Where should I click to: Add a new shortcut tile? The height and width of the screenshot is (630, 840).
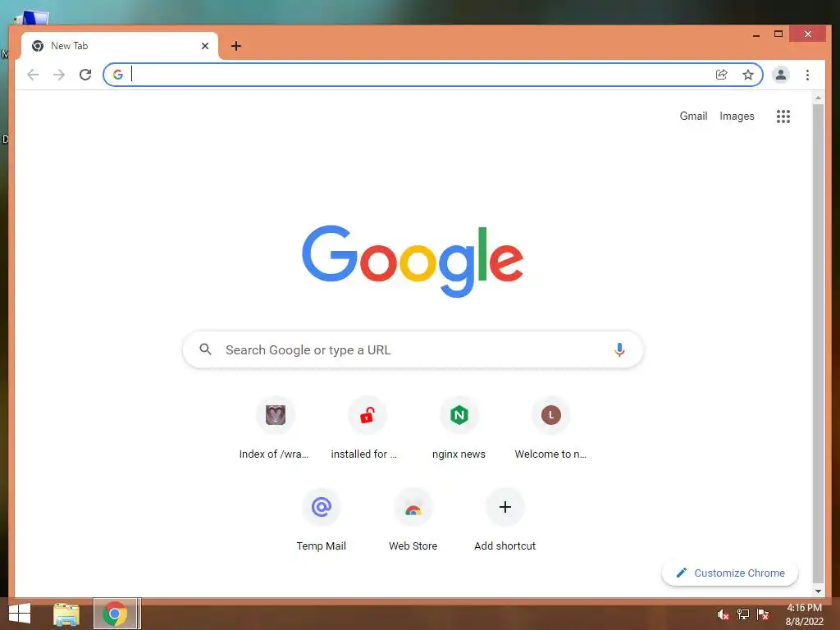[504, 520]
